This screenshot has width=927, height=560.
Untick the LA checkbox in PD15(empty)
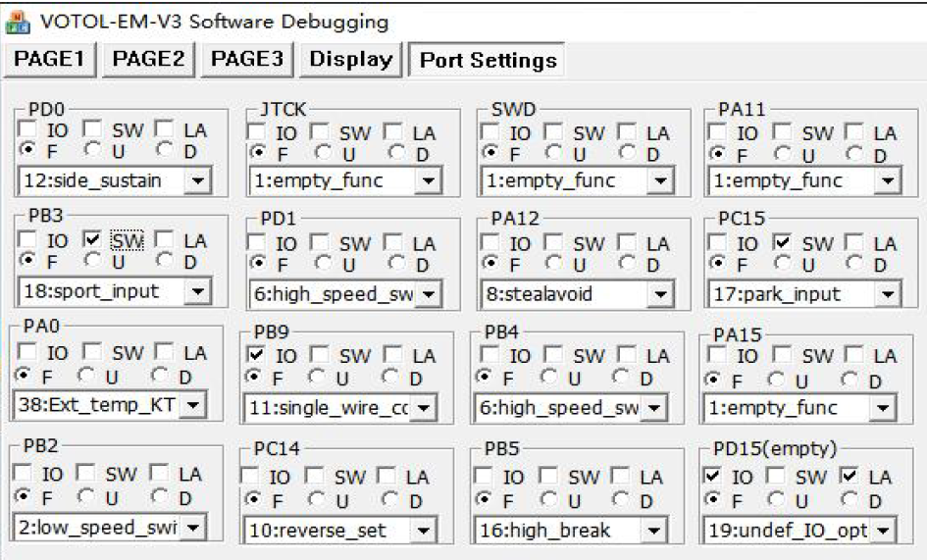click(x=850, y=476)
